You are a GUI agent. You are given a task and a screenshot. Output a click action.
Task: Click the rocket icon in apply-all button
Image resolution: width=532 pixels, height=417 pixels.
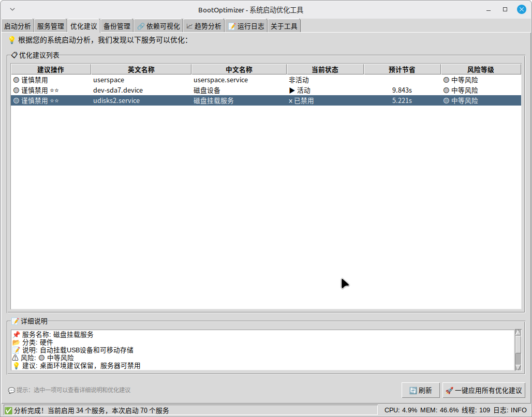click(449, 391)
